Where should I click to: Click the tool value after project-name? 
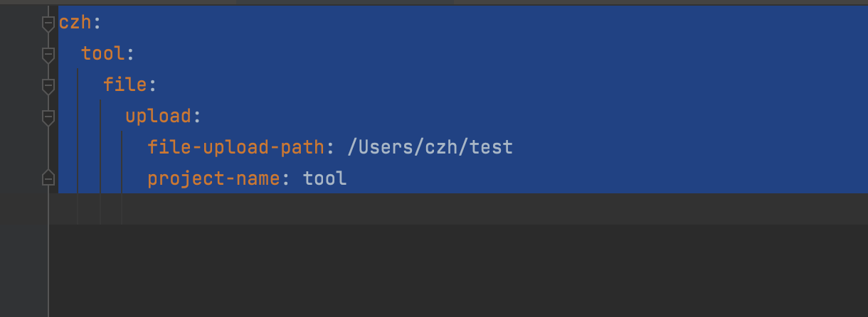click(325, 178)
